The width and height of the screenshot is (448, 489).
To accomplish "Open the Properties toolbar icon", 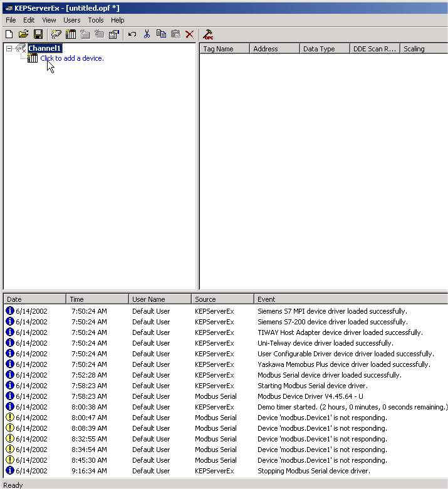I will 113,34.
